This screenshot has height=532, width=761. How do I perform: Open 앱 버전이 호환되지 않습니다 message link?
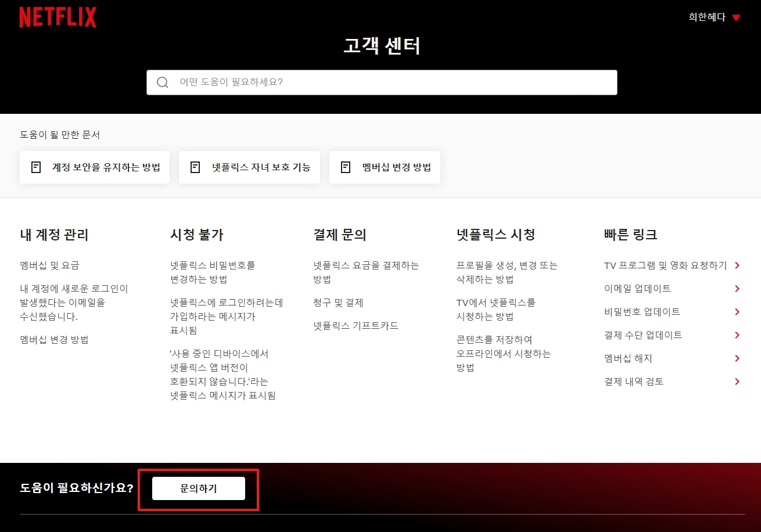click(x=222, y=375)
